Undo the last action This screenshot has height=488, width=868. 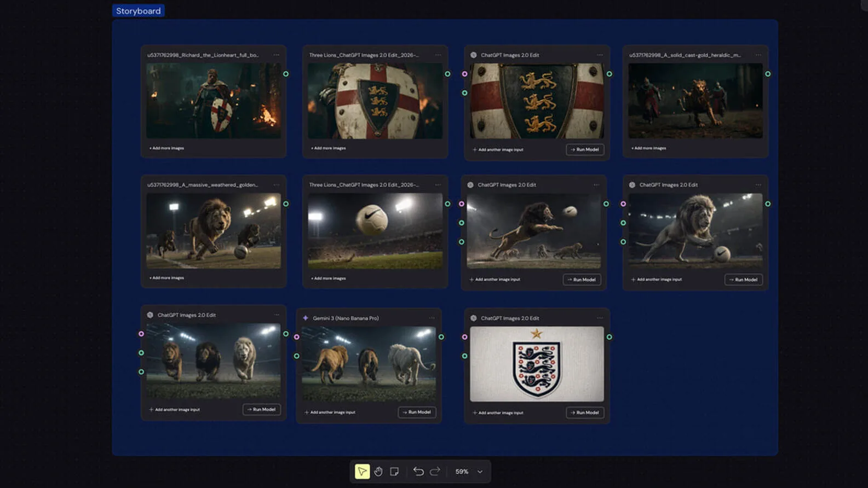tap(418, 472)
